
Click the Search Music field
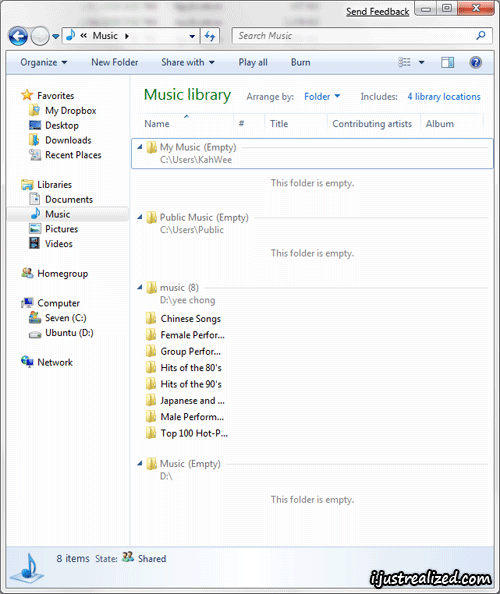362,36
